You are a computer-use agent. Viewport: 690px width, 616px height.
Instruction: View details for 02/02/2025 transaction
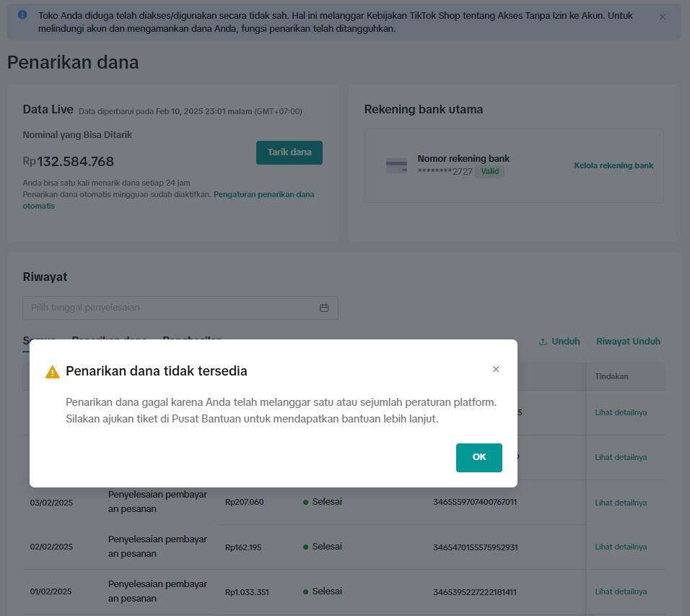[621, 547]
